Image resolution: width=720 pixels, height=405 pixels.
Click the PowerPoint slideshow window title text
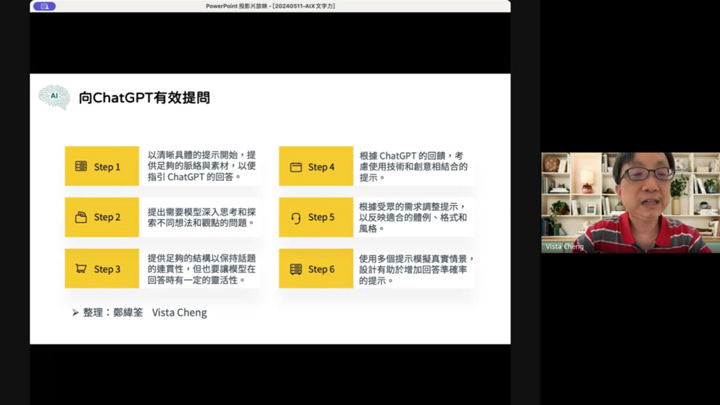tap(270, 6)
